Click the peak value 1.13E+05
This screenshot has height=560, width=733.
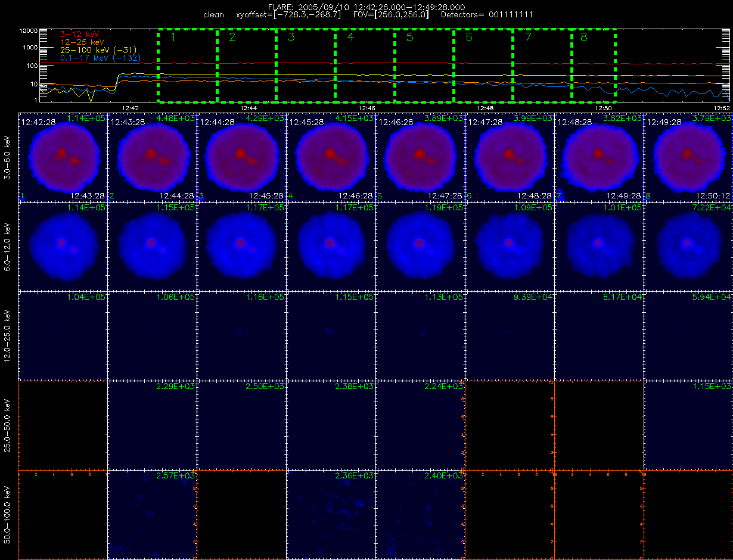(444, 297)
